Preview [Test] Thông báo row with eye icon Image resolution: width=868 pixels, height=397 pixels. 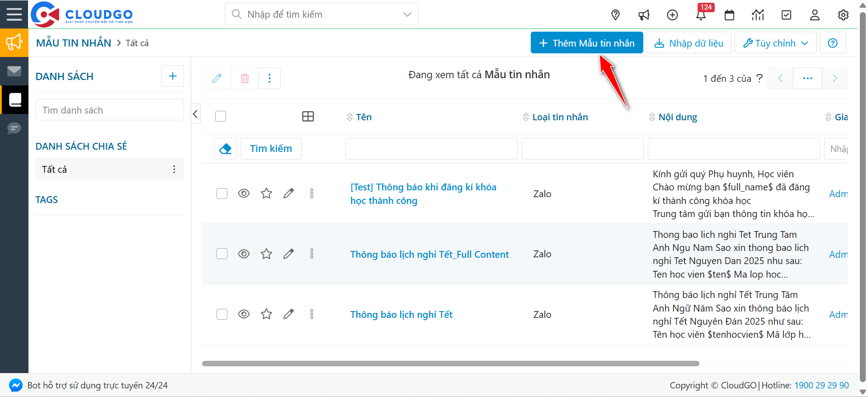click(x=244, y=194)
